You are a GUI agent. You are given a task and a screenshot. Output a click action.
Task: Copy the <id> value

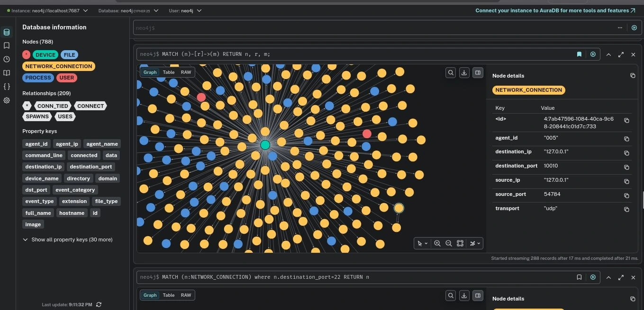[626, 121]
